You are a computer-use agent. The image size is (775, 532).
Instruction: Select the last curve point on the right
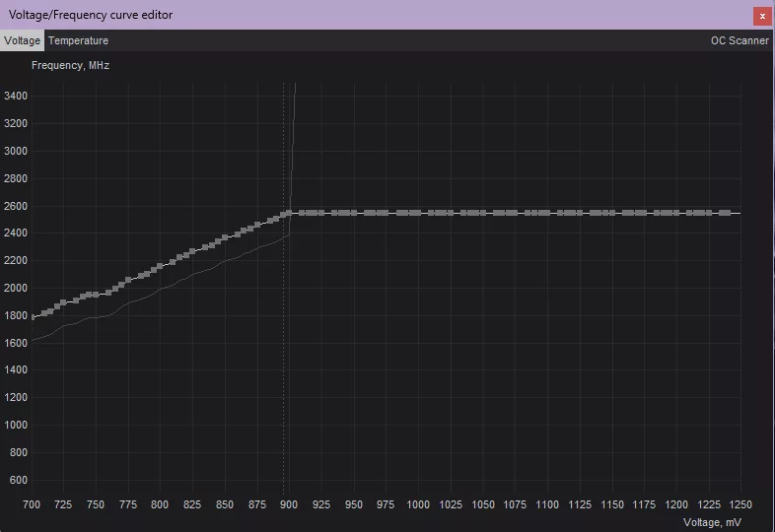(726, 213)
